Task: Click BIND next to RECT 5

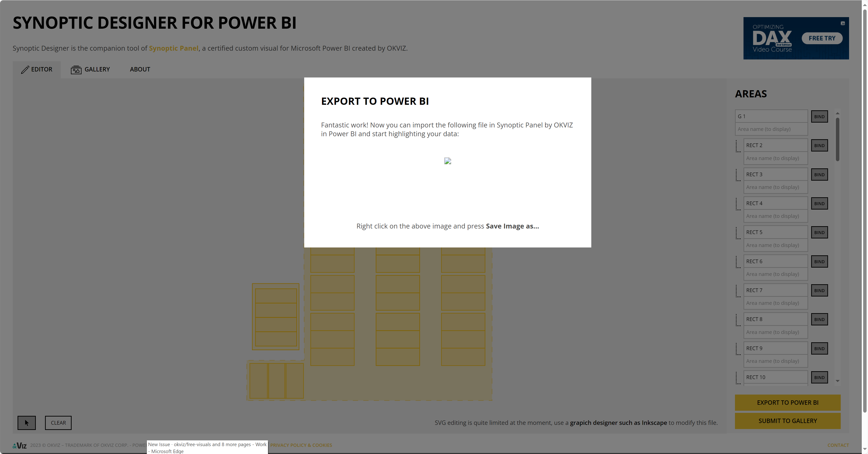Action: click(819, 232)
